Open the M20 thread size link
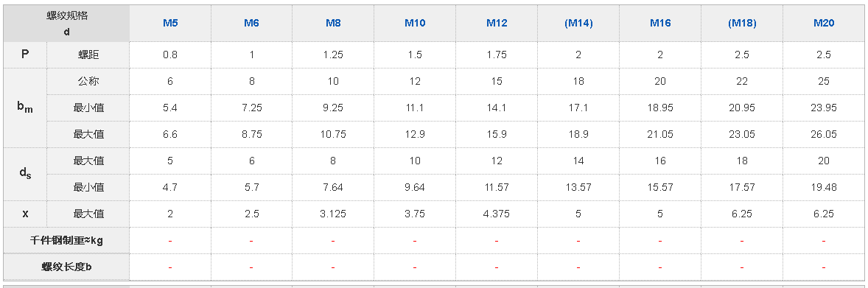This screenshot has height=288, width=868. tap(824, 24)
